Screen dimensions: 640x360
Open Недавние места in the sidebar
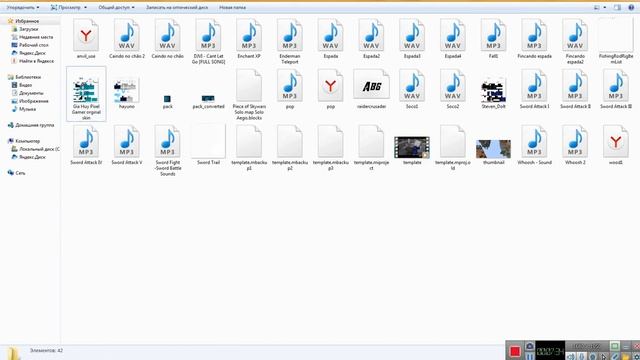coord(36,37)
